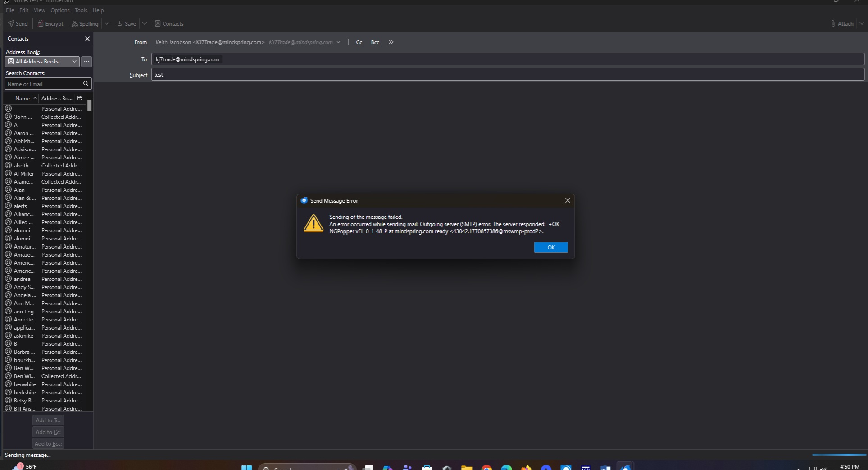This screenshot has width=868, height=470.
Task: Toggle the Contacts sidebar from toolbar
Action: tap(168, 23)
